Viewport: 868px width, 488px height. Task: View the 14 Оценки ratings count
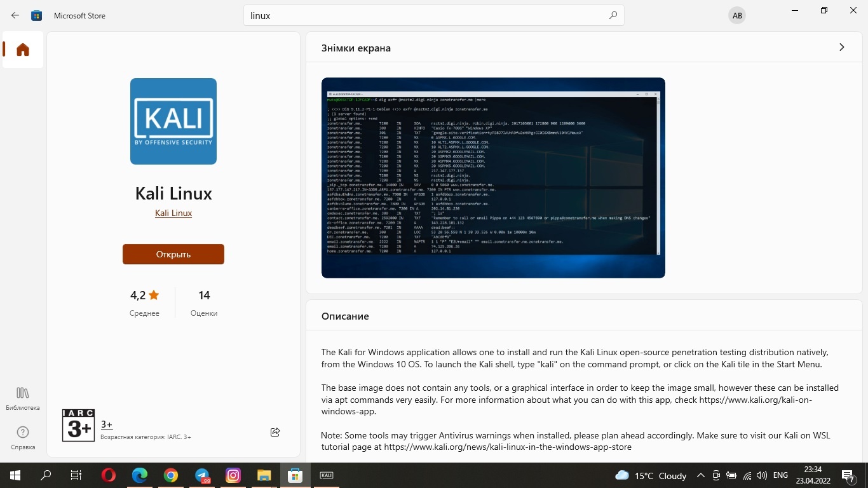tap(204, 302)
